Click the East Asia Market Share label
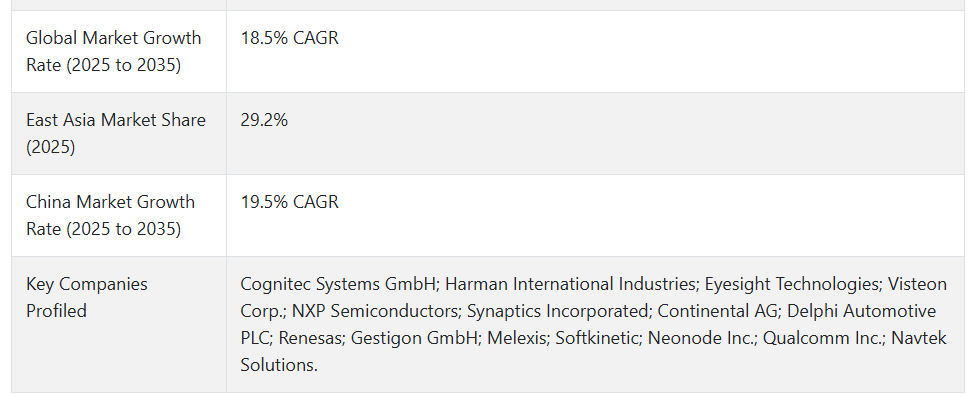Viewport: 976px width, 395px height. click(x=116, y=133)
